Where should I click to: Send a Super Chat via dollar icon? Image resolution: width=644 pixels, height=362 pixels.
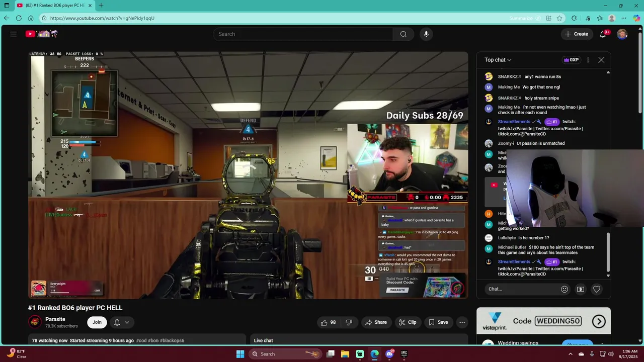pos(581,289)
